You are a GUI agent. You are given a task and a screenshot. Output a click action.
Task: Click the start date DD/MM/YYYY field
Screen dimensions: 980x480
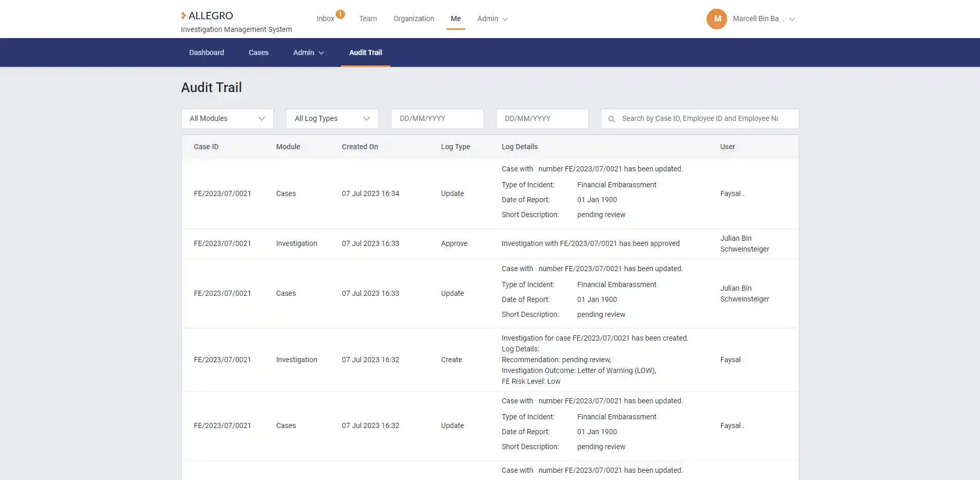pyautogui.click(x=437, y=118)
